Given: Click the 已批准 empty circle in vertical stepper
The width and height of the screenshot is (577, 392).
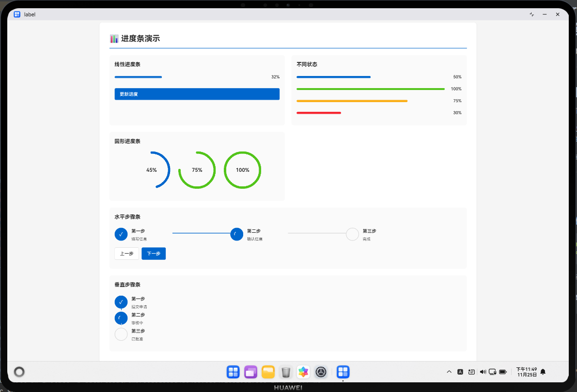Looking at the screenshot, I should (121, 334).
